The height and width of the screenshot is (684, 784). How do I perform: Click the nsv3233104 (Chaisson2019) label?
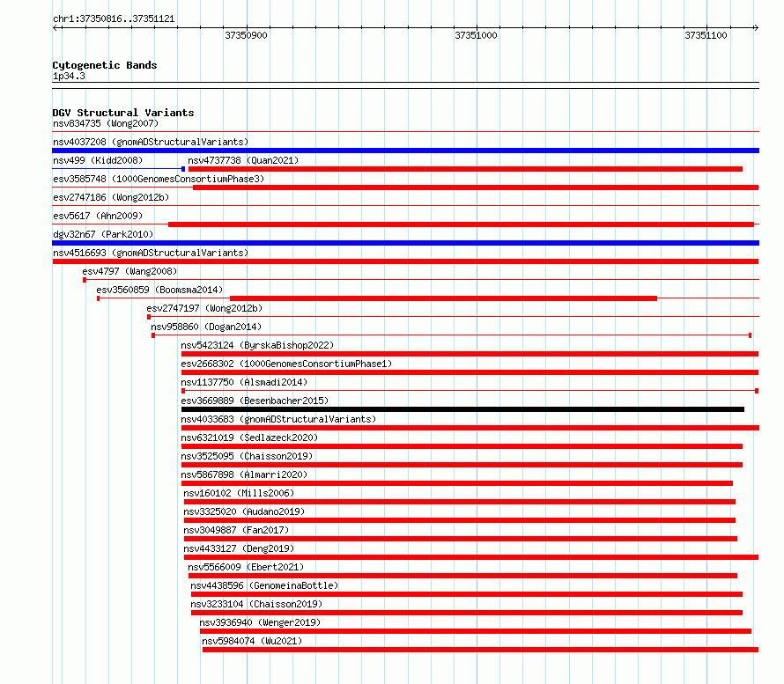coord(256,604)
